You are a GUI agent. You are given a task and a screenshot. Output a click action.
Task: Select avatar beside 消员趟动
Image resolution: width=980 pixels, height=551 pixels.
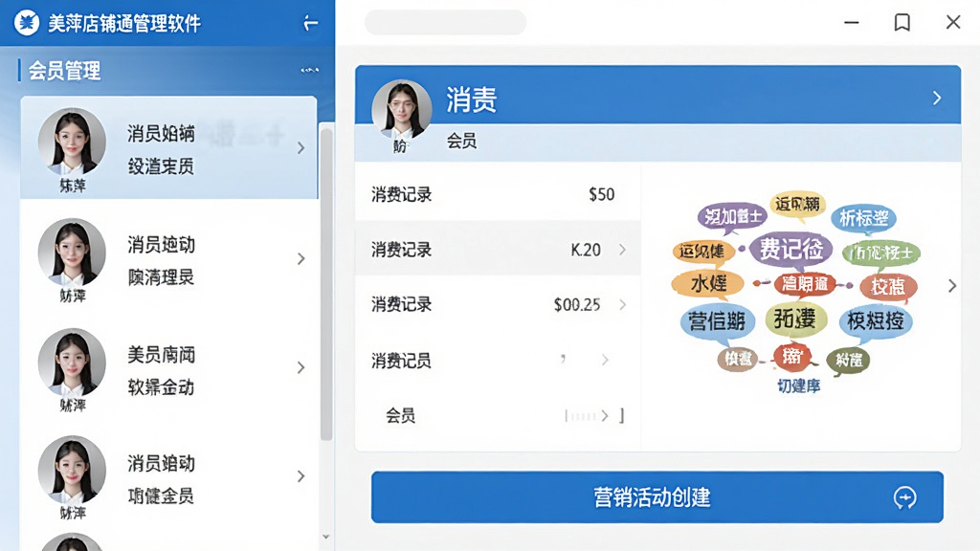tap(72, 470)
